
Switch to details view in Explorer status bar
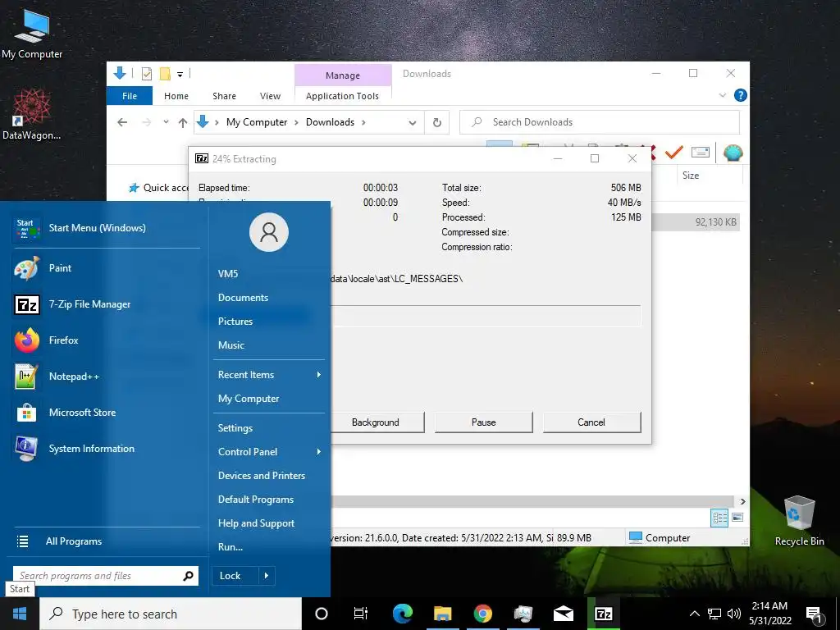click(719, 518)
